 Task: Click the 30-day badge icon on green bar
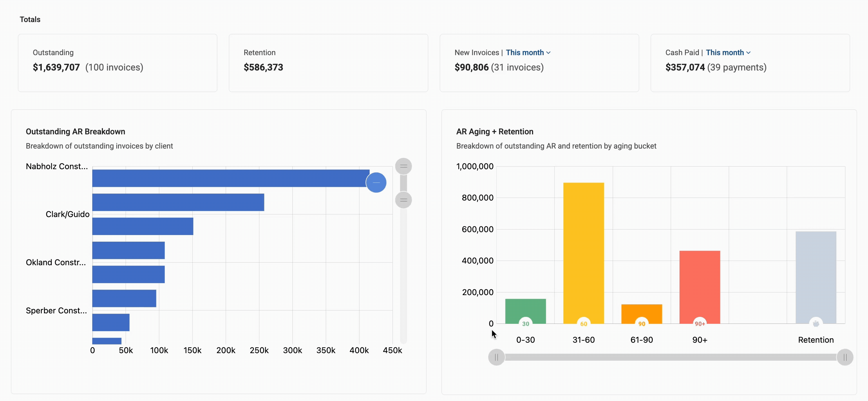[525, 324]
